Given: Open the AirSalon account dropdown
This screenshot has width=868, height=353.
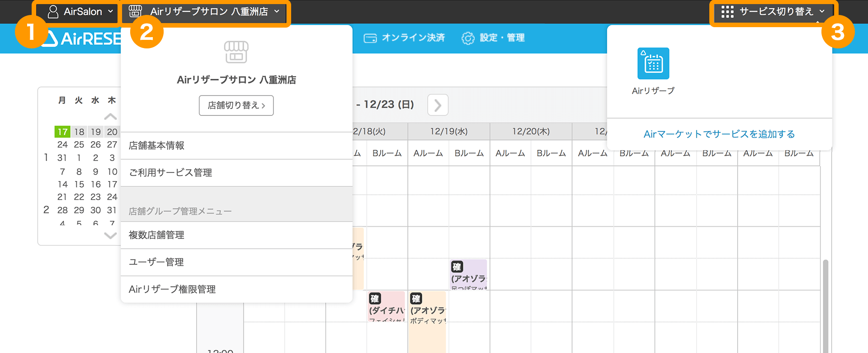Looking at the screenshot, I should [81, 12].
